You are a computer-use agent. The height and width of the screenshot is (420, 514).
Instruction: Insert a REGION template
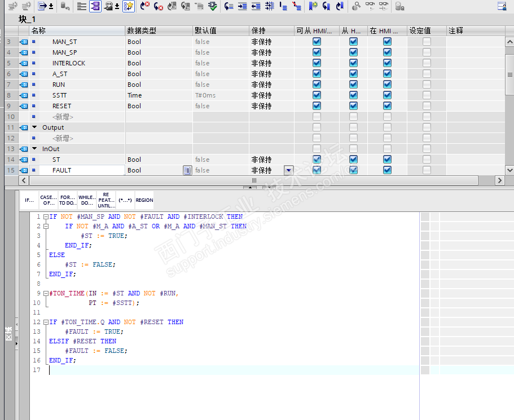pos(144,200)
